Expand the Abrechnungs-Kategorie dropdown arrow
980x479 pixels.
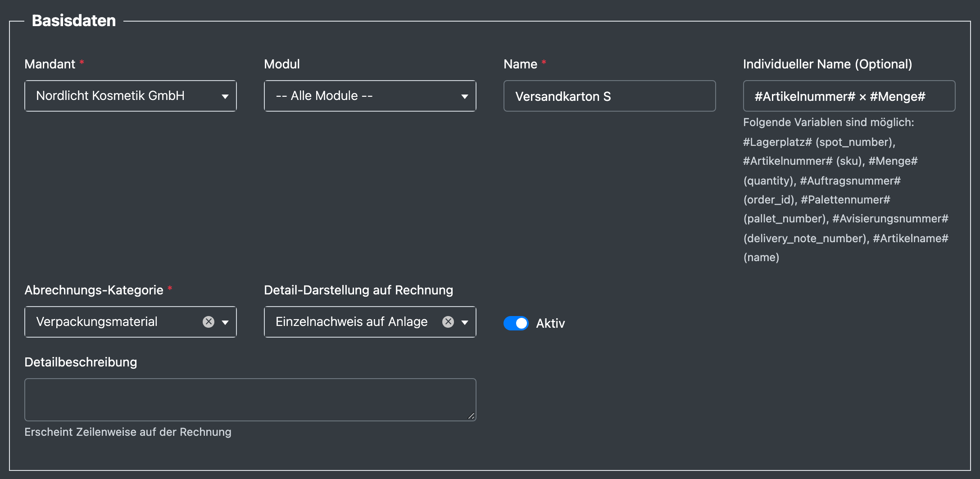point(225,322)
